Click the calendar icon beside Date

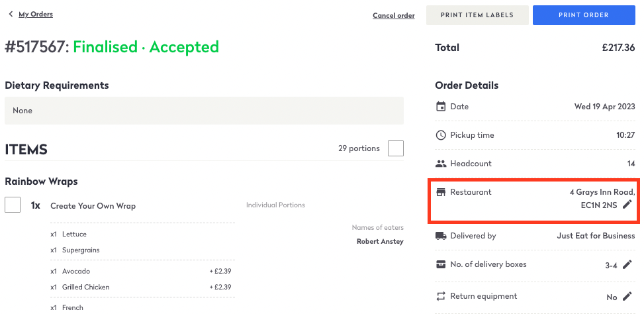441,107
